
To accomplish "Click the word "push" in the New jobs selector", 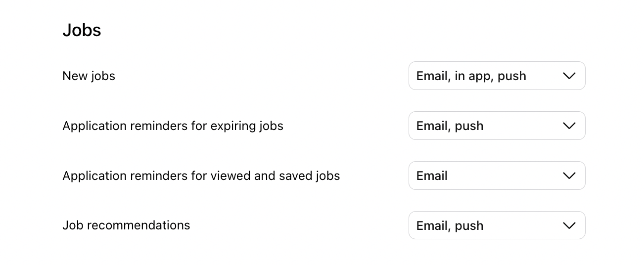I will (512, 76).
